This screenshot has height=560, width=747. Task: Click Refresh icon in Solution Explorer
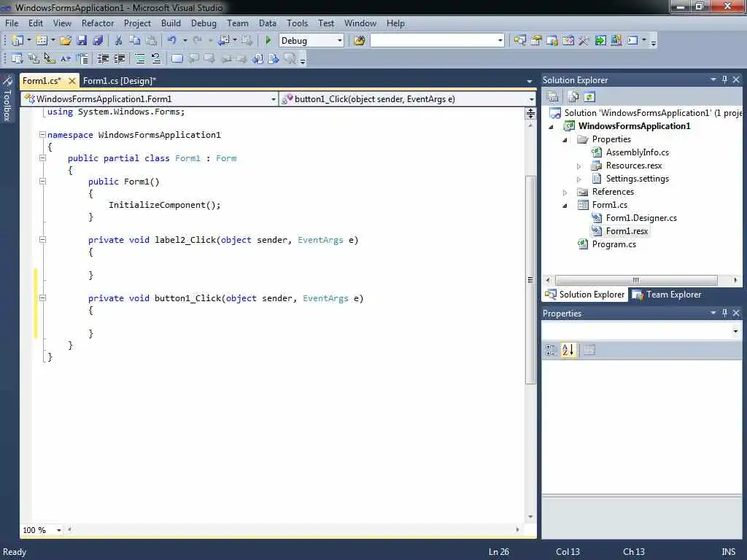(589, 97)
